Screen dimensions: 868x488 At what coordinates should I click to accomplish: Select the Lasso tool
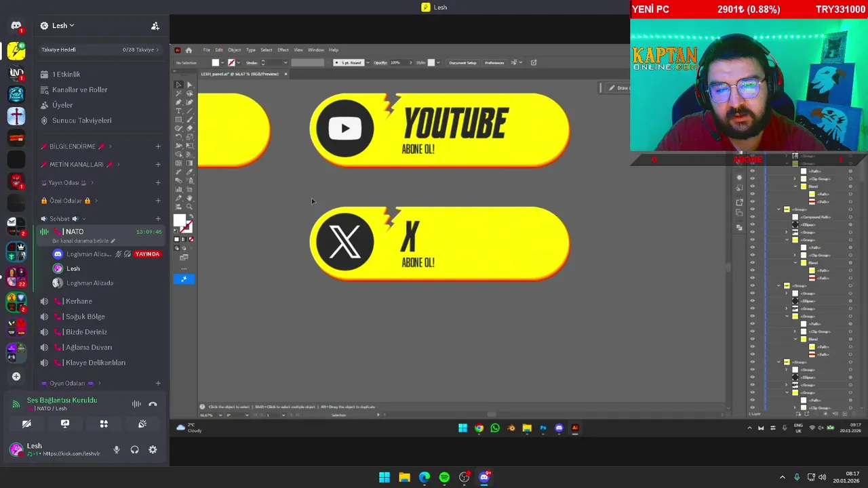(189, 94)
